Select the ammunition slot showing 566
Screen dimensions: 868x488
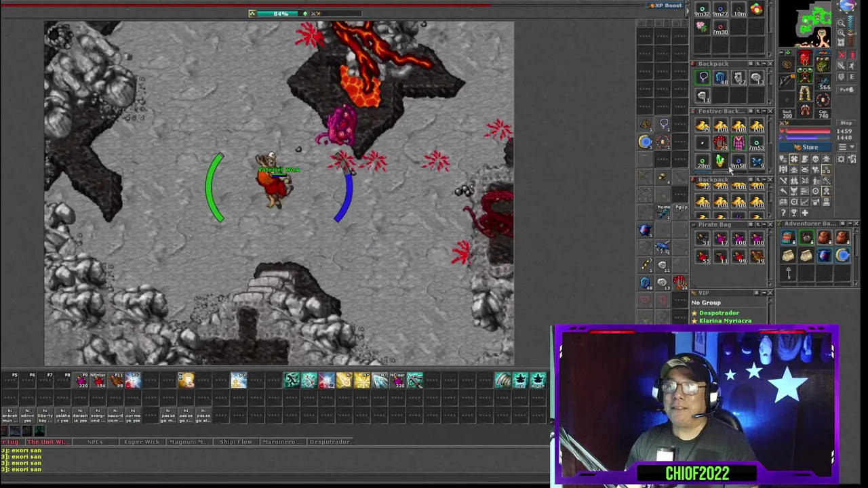pos(823,81)
